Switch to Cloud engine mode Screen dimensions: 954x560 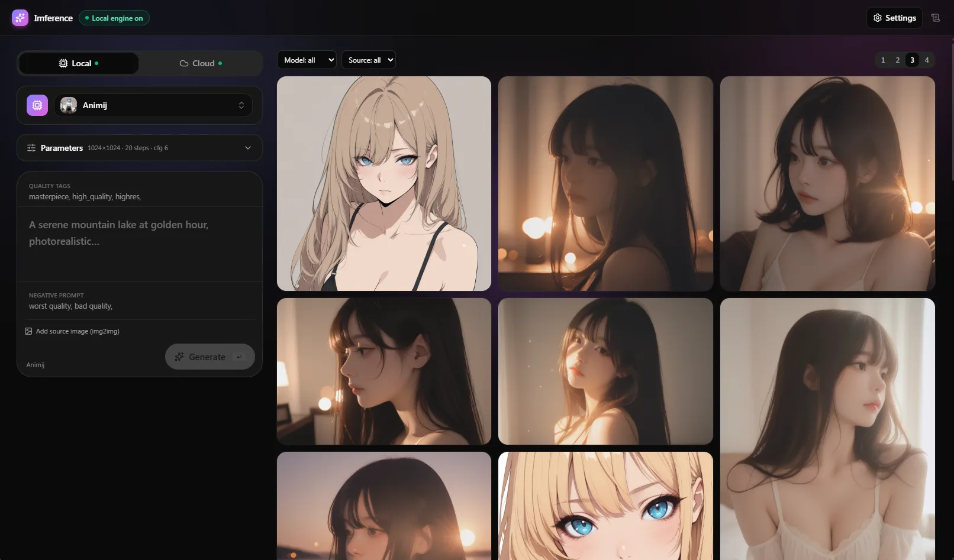[x=201, y=63]
